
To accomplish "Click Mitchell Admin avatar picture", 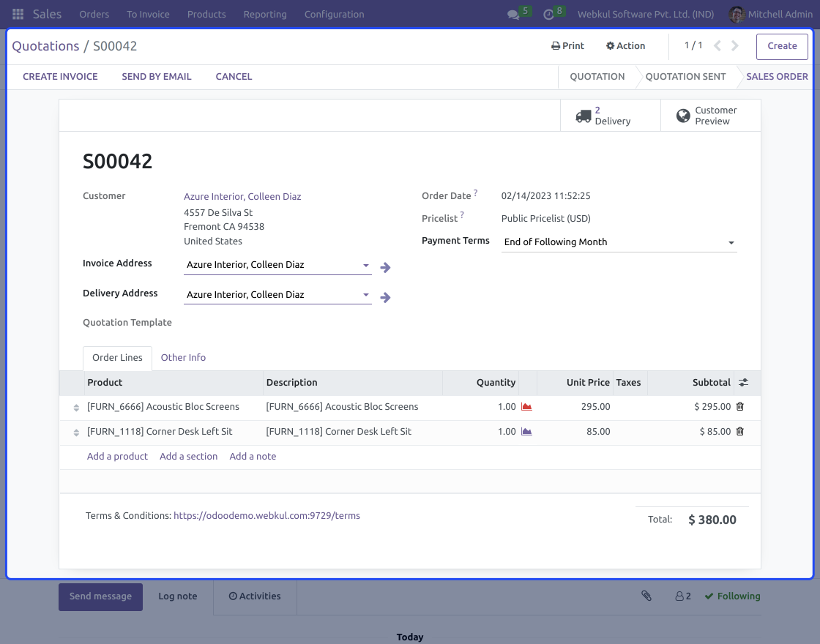I will pos(737,14).
